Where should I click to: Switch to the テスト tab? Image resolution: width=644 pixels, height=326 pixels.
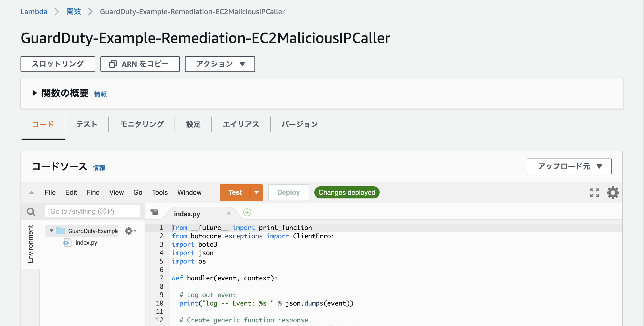[x=87, y=124]
